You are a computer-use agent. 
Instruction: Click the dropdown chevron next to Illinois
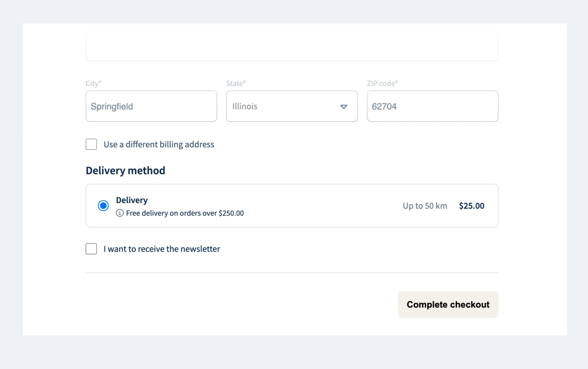point(343,106)
